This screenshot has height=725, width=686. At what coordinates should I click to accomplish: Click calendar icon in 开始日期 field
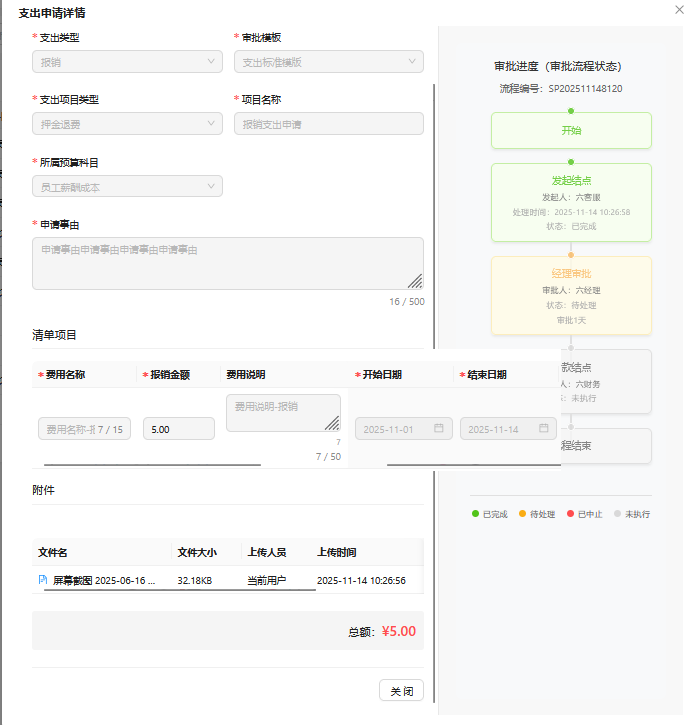[x=438, y=428]
